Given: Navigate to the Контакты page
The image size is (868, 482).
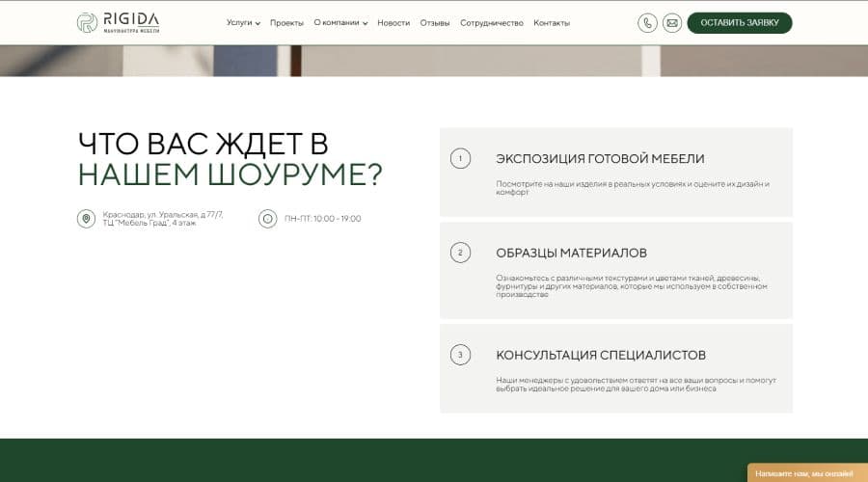Looking at the screenshot, I should 552,23.
